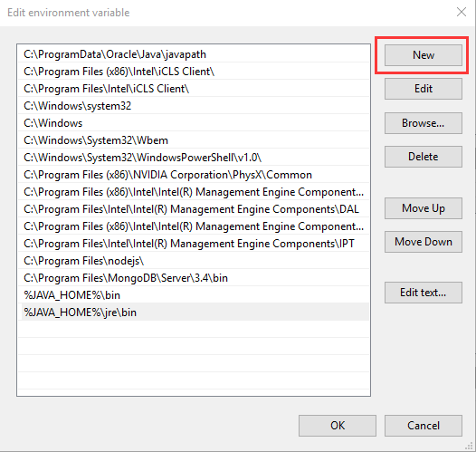
Task: Select the C:\Windows\System32\Wbem entry
Action: (x=194, y=140)
